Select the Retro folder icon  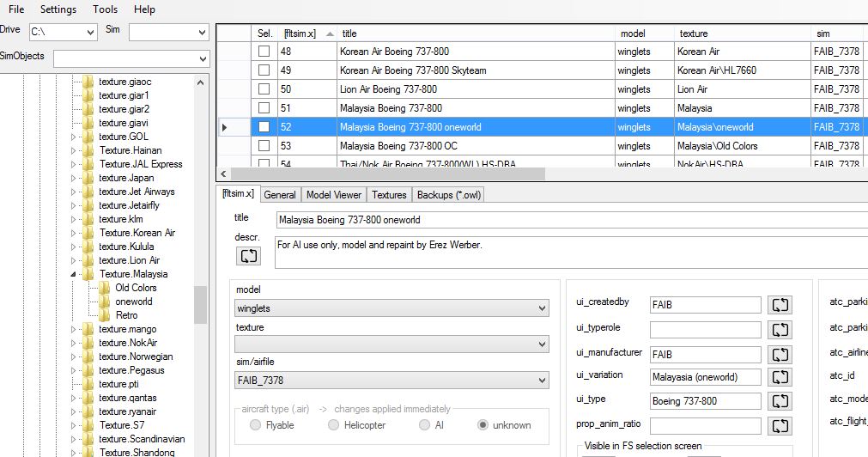pyautogui.click(x=105, y=316)
